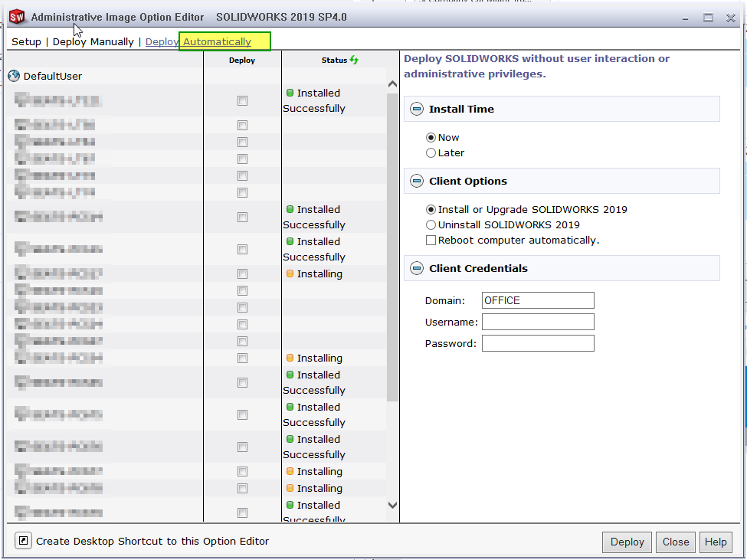
Task: Select the DefaultUser entry
Action: [52, 76]
